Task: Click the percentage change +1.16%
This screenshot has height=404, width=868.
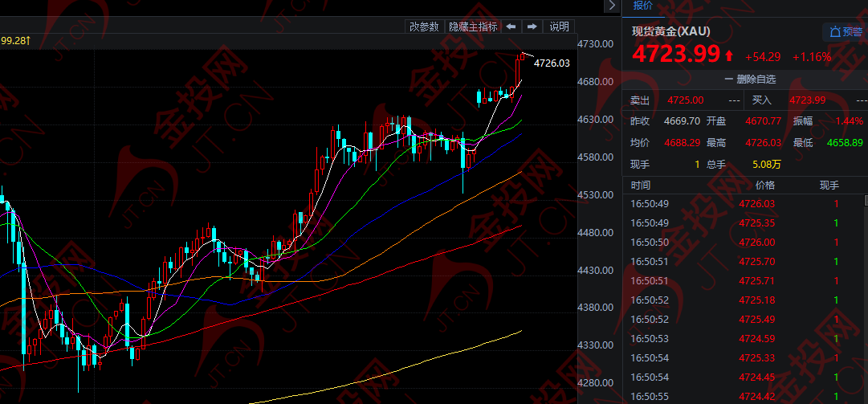Action: point(812,56)
